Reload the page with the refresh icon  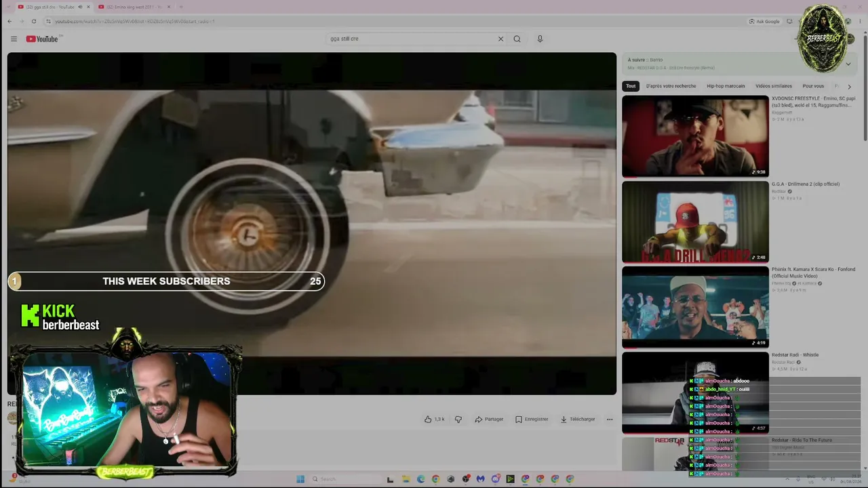tap(33, 21)
